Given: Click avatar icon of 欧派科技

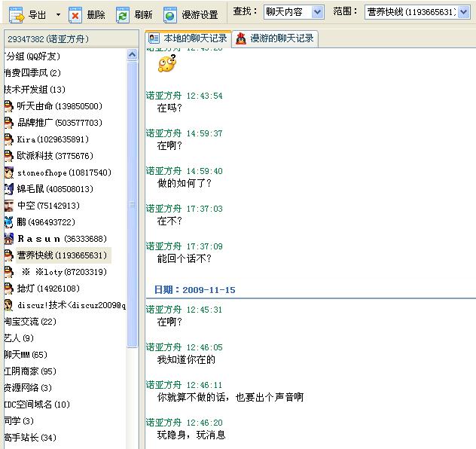Looking at the screenshot, I should coord(9,156).
